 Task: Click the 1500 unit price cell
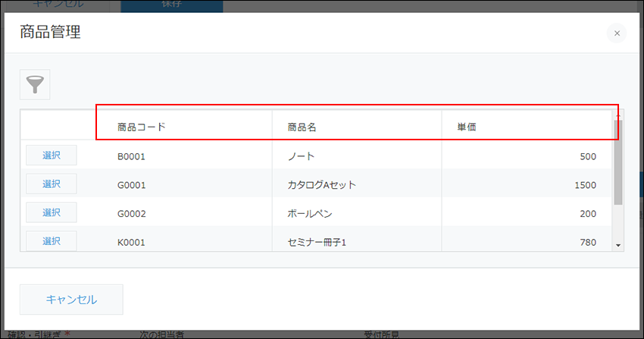tap(585, 185)
